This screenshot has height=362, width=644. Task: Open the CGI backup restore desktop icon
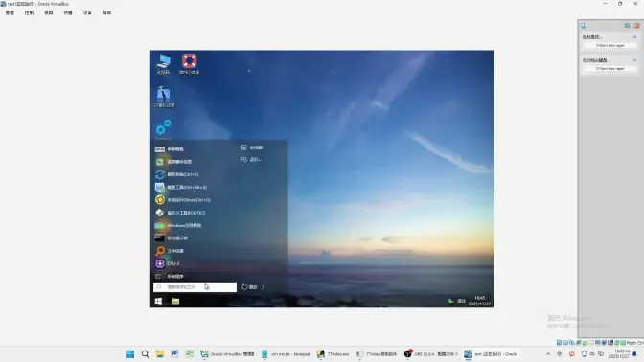[x=163, y=97]
